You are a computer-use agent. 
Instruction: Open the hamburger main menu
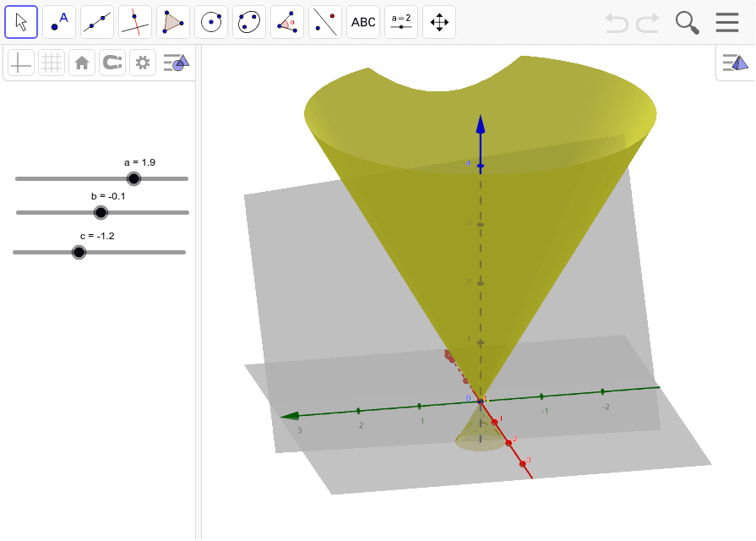(727, 22)
